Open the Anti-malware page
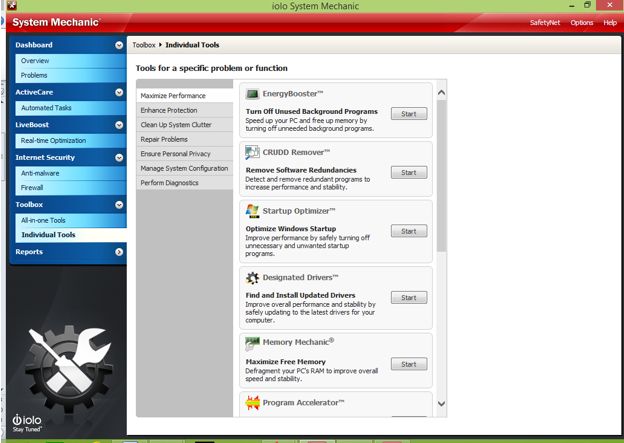Screen dimensions: 624x443 (x=71, y=173)
